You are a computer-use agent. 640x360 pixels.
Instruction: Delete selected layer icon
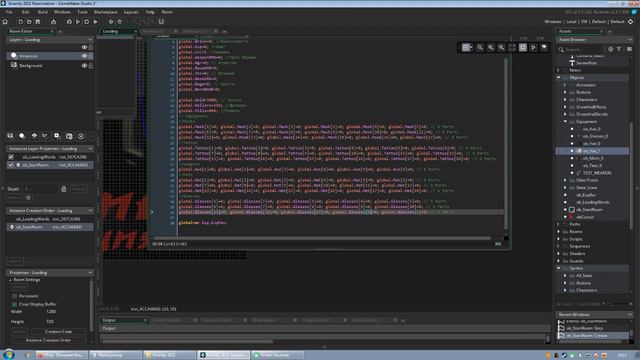pyautogui.click(x=81, y=136)
